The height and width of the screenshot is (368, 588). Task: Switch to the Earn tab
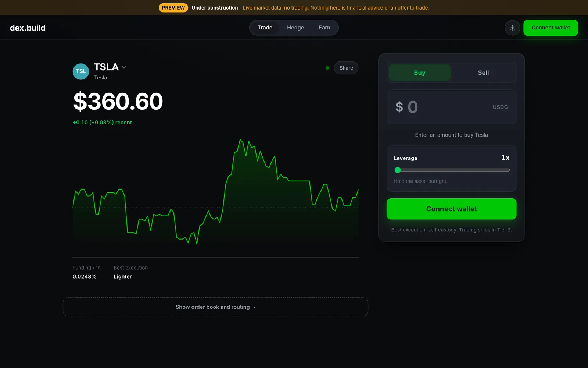click(x=324, y=28)
